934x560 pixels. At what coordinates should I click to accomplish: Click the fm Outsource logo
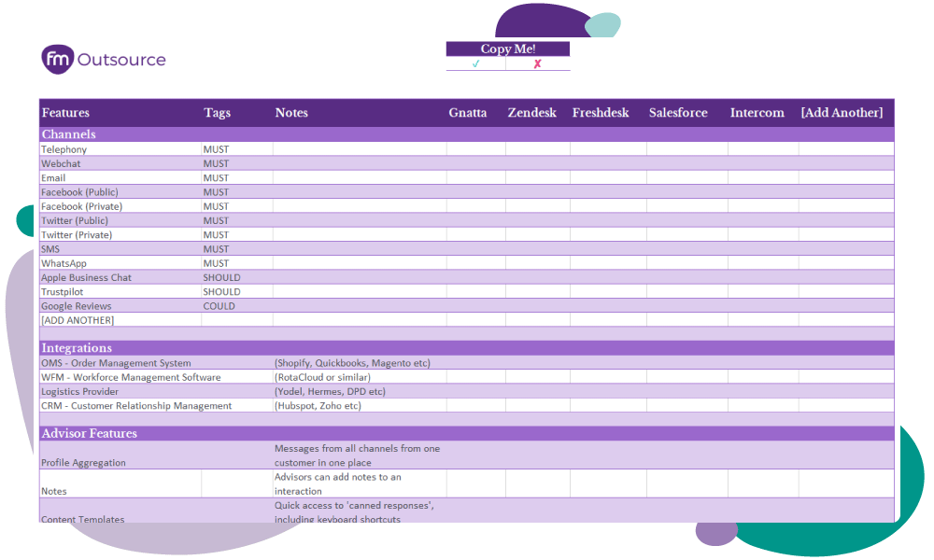pos(104,60)
